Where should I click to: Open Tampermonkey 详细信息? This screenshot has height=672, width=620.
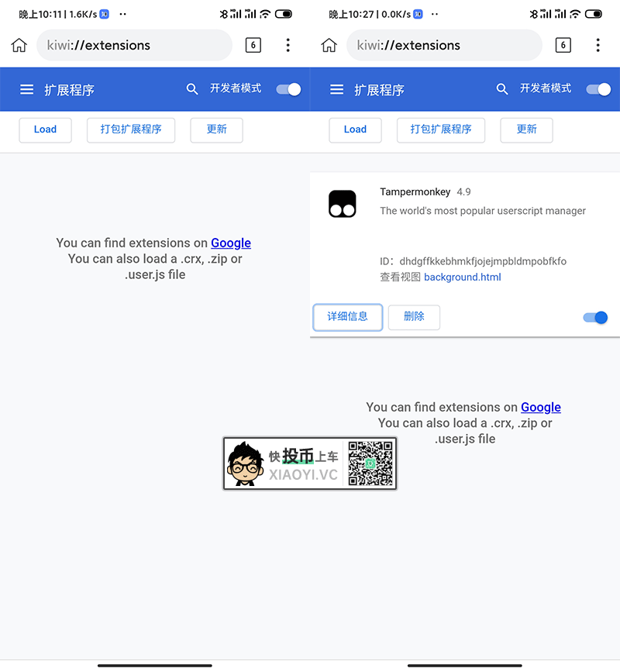[x=347, y=317]
